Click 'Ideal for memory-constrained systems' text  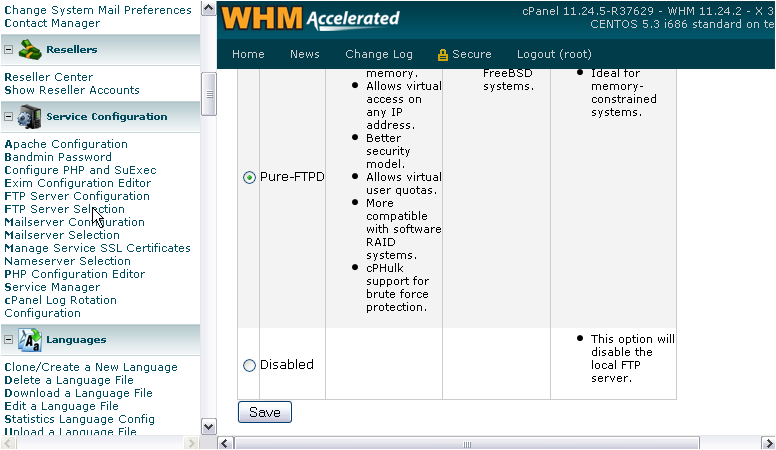pos(624,93)
